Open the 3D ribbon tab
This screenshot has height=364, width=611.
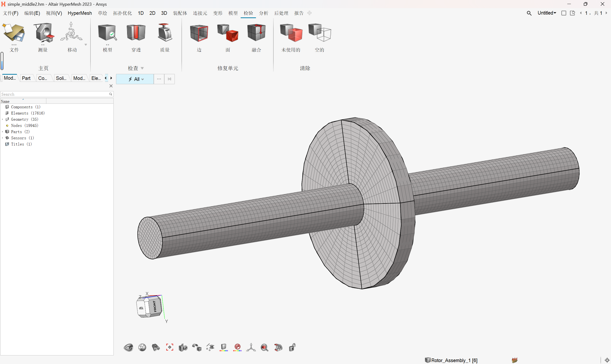[x=164, y=13]
